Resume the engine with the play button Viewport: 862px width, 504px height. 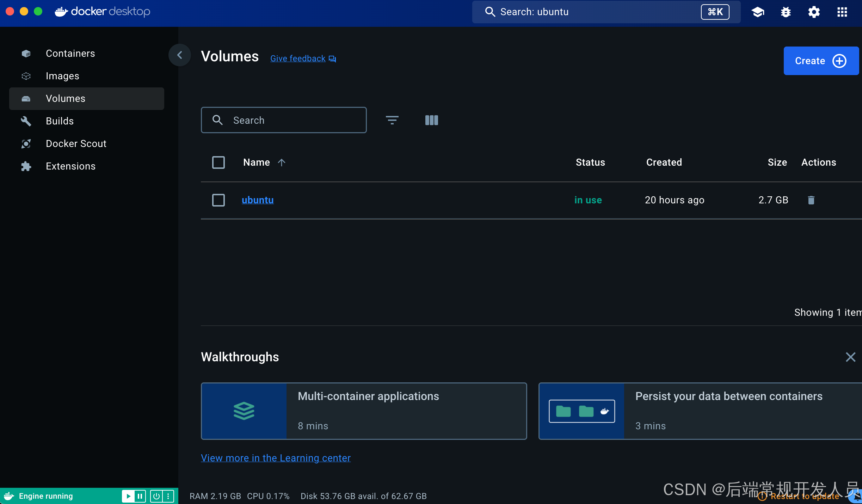click(128, 496)
